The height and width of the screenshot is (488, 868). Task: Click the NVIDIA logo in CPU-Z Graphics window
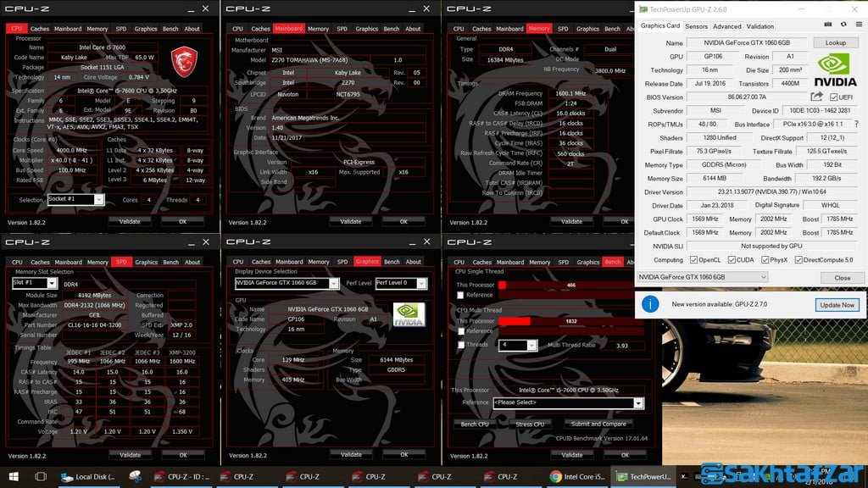(409, 314)
